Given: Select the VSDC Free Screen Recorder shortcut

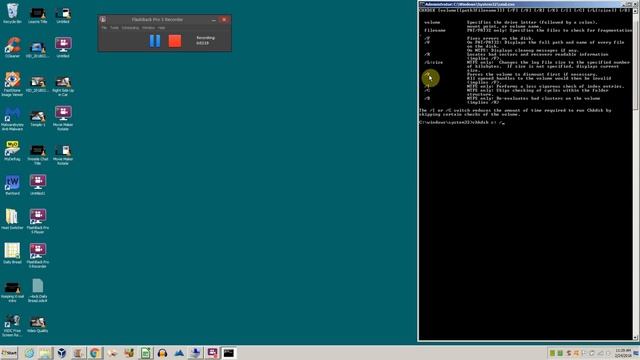Looking at the screenshot, I should tap(12, 325).
